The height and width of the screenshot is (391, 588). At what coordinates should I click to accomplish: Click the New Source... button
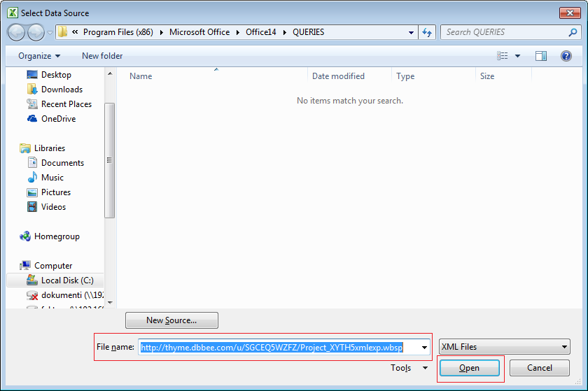pyautogui.click(x=171, y=320)
